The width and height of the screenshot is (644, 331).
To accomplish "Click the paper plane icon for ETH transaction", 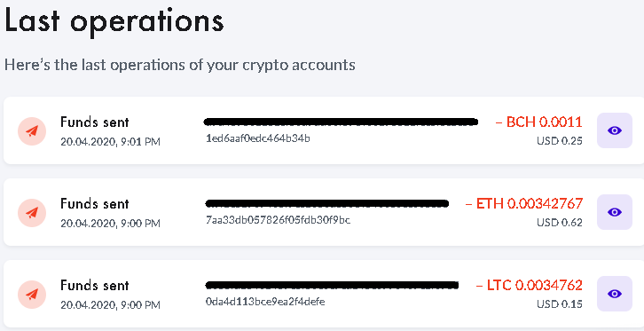I will coord(32,213).
